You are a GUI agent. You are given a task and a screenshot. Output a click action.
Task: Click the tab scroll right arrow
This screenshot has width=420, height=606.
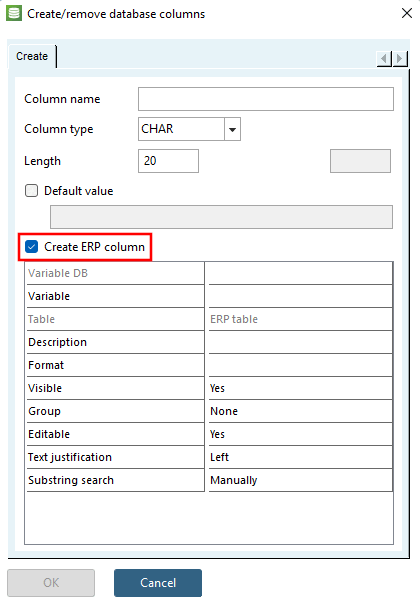point(400,59)
